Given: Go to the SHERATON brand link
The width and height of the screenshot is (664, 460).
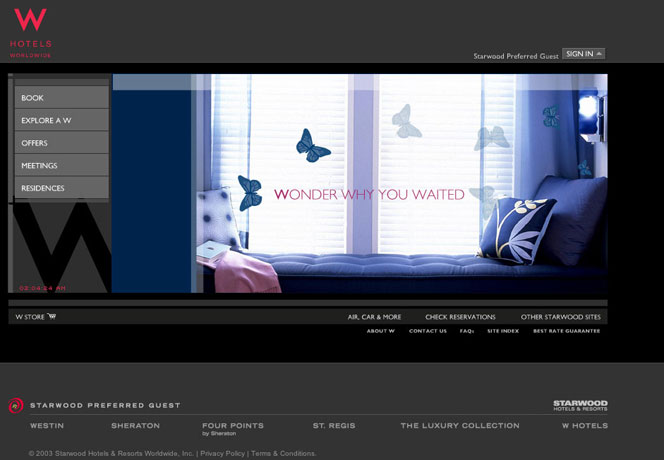Looking at the screenshot, I should (136, 426).
